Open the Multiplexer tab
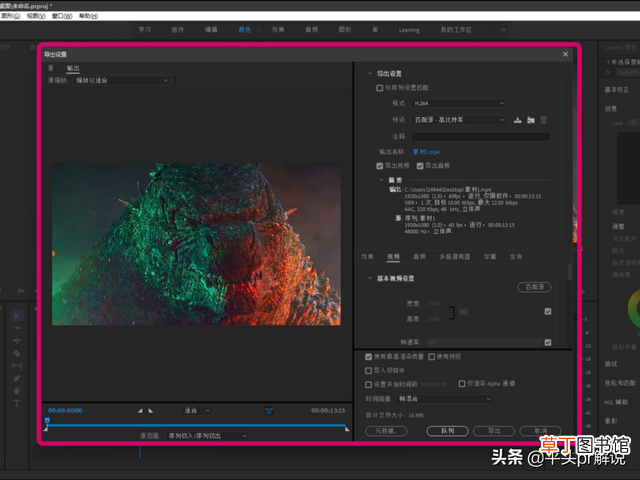 [x=455, y=257]
